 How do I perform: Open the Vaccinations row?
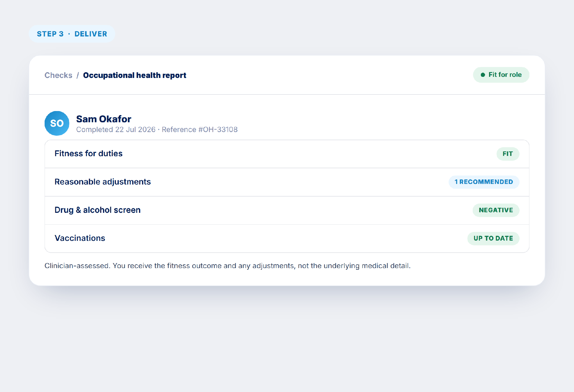pos(287,238)
